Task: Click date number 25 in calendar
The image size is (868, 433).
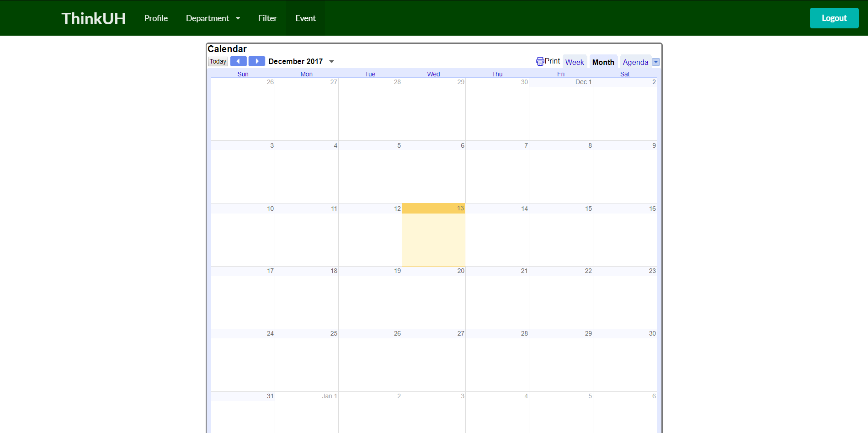Action: [x=334, y=333]
